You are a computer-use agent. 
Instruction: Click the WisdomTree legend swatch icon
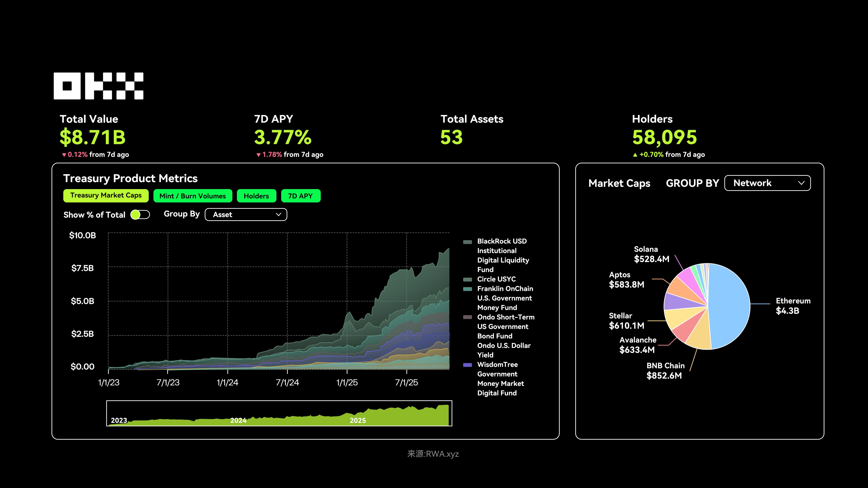[467, 365]
